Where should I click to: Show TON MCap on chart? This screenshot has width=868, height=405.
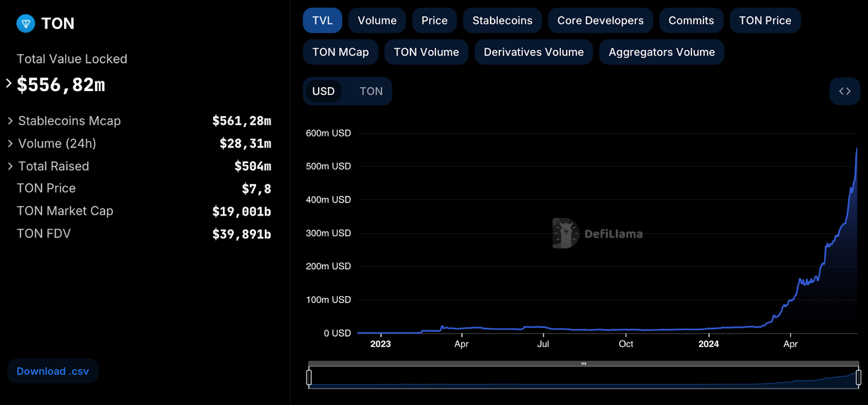pos(340,52)
